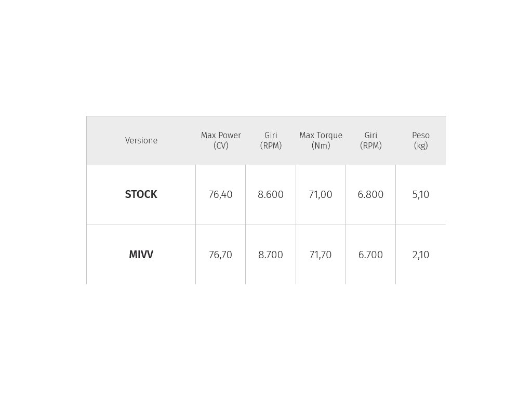Select the Max Power (CV) header
532x399 pixels.
pyautogui.click(x=221, y=140)
